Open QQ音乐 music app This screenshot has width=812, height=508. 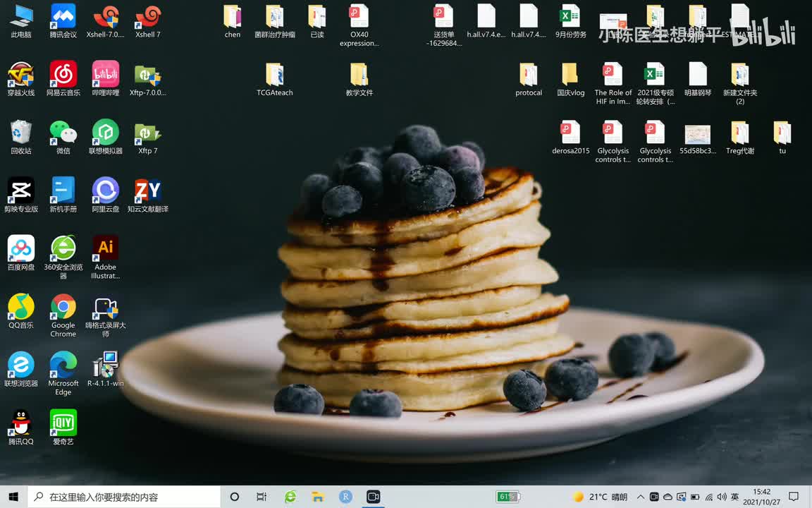(x=21, y=312)
